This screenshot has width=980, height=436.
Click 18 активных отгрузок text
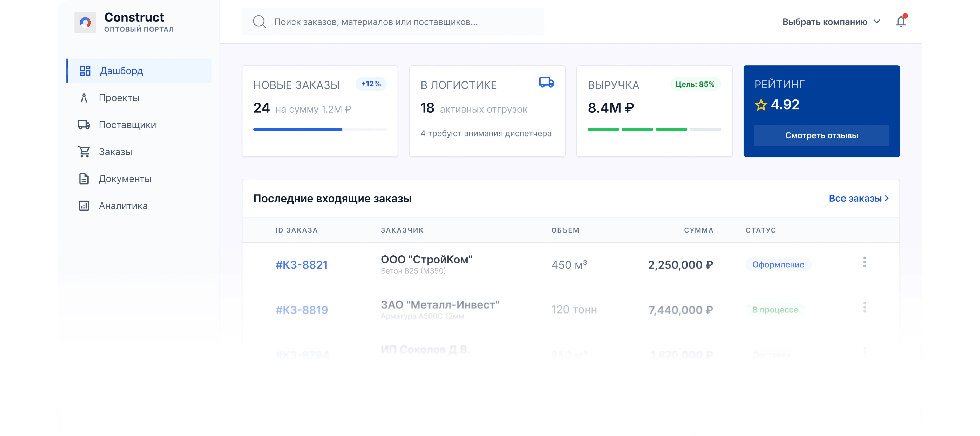tap(474, 108)
